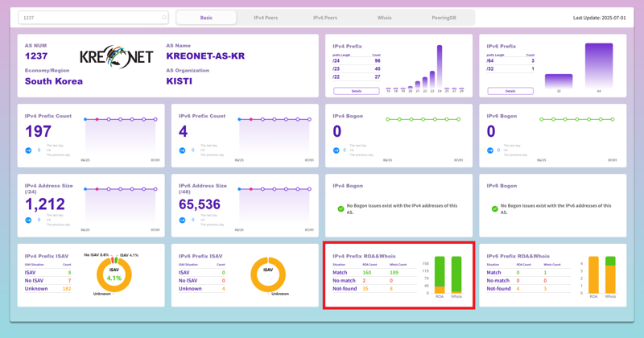Click the KREONET logo image
Viewport: 644px width, 338px height.
[x=116, y=57]
